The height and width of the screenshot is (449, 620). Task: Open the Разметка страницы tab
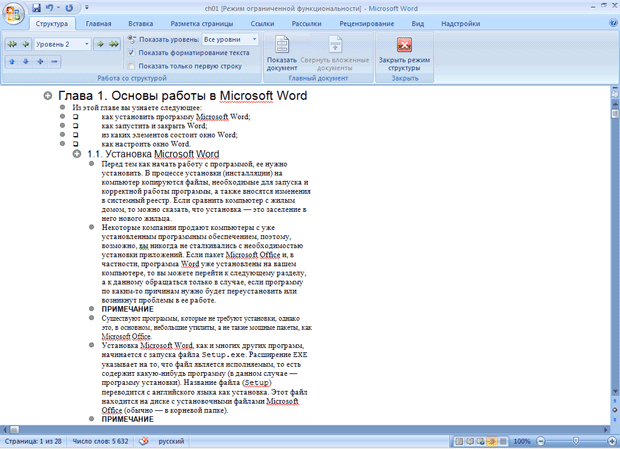[202, 24]
